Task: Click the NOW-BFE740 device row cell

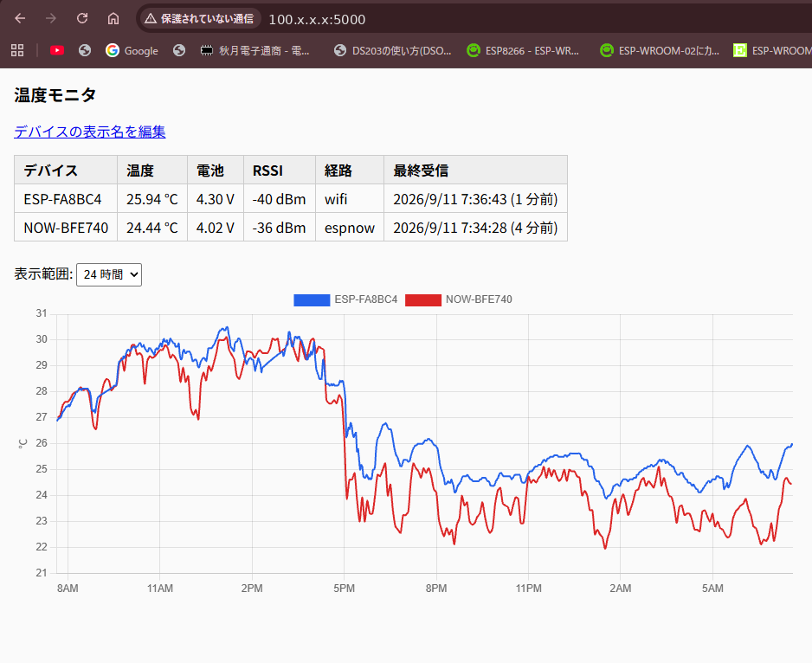Action: (66, 228)
